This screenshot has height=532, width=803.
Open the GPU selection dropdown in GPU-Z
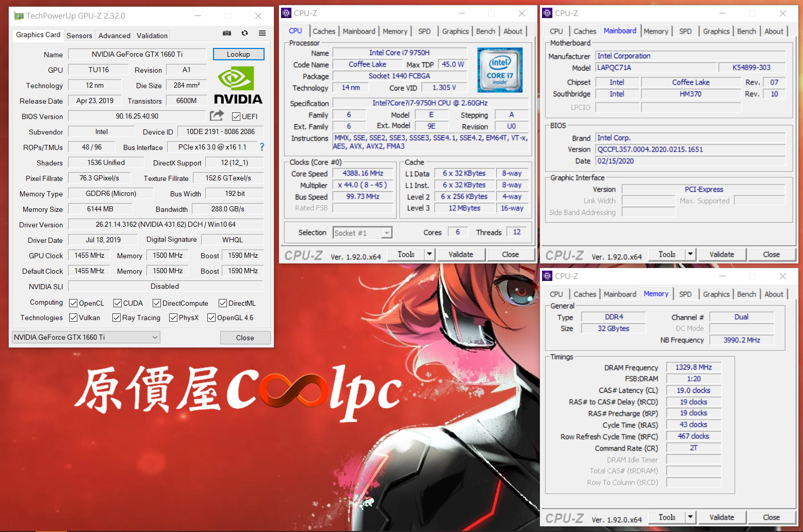tap(86, 337)
